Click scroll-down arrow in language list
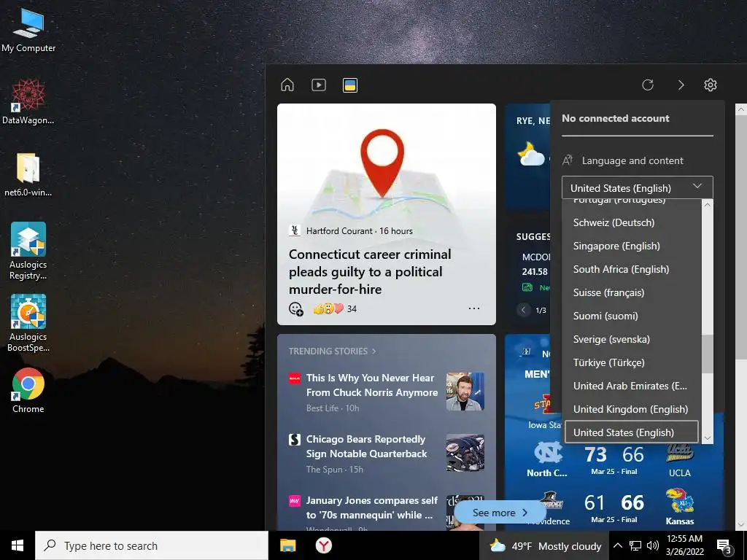Image resolution: width=747 pixels, height=560 pixels. coord(708,437)
